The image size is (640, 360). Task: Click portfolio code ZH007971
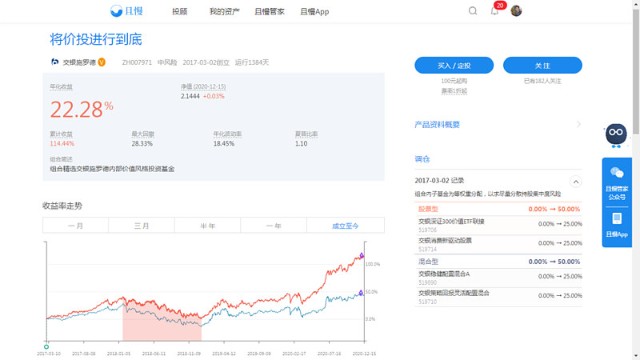[137, 62]
